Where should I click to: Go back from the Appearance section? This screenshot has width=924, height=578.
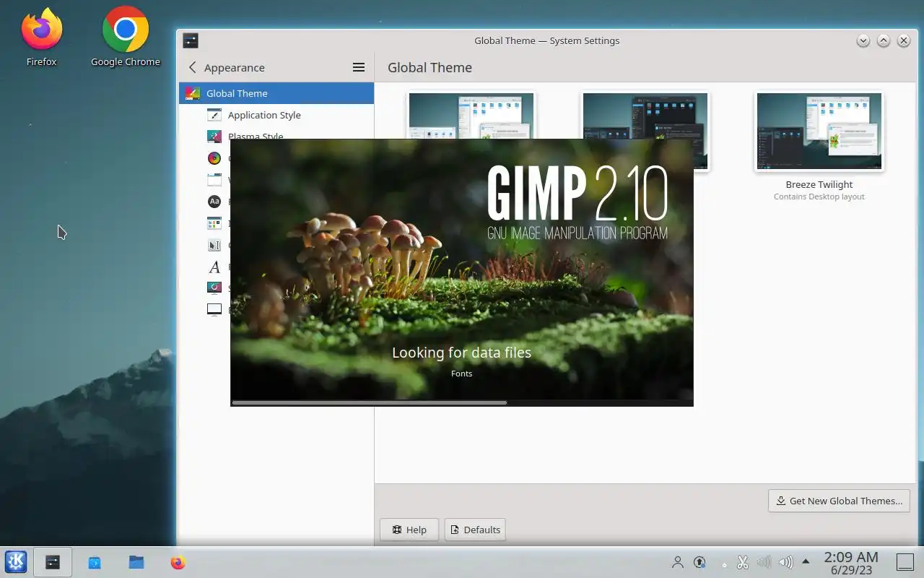192,67
